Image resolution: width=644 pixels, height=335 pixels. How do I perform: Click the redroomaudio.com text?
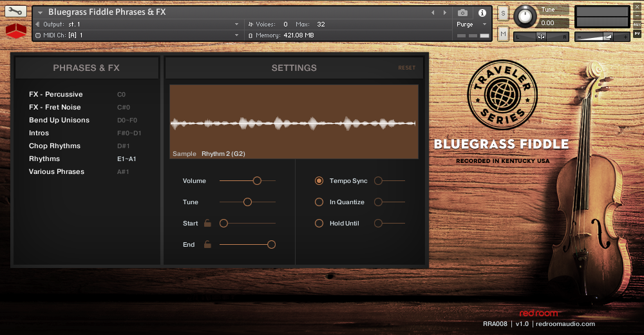point(565,324)
